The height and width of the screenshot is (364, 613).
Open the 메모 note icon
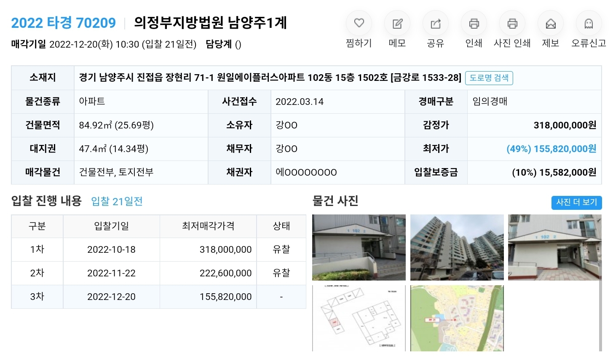pos(397,23)
